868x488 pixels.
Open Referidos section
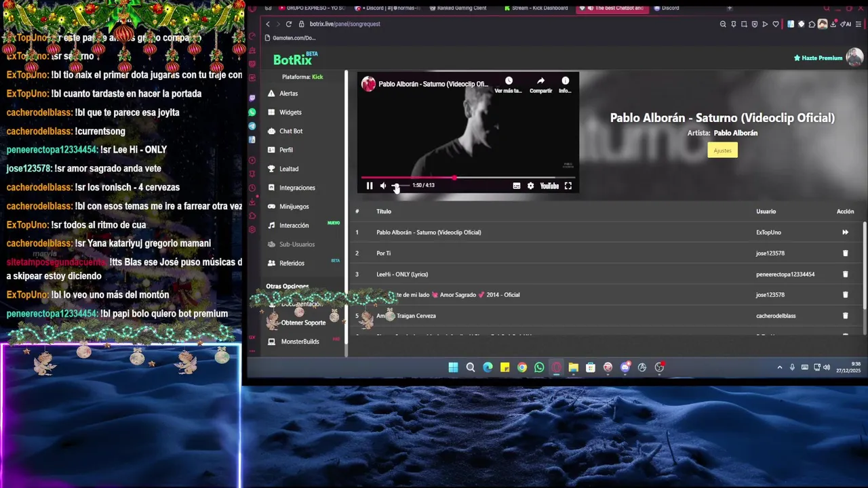292,263
